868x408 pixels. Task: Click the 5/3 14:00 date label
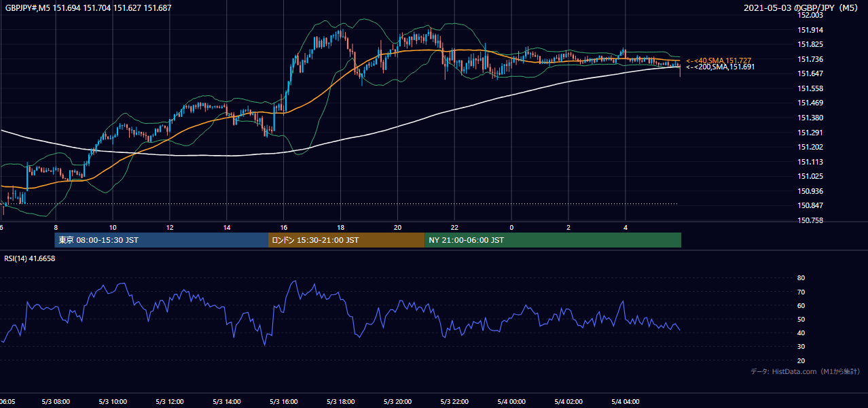coord(227,402)
